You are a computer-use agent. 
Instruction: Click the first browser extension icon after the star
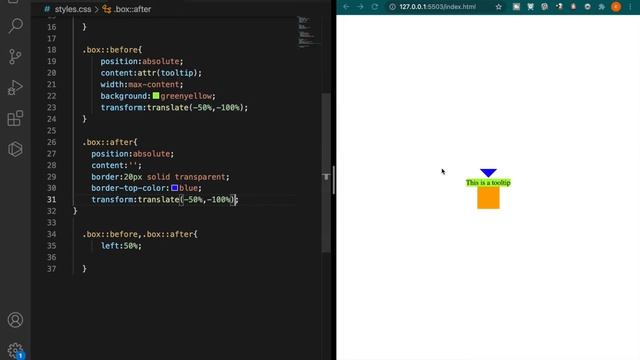516,7
